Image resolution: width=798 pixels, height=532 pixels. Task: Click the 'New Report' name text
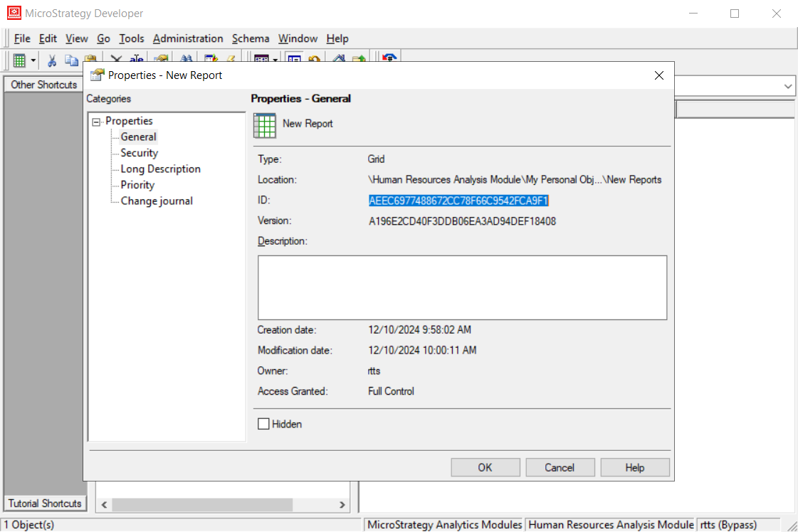click(x=308, y=124)
